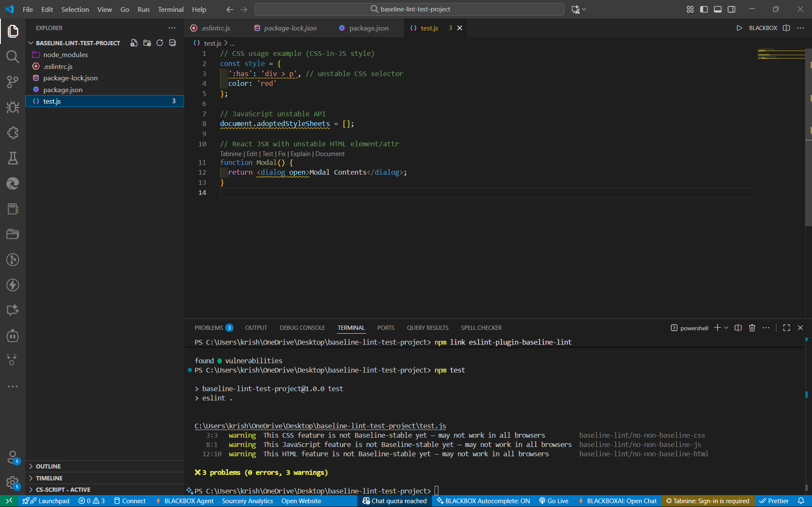This screenshot has width=812, height=507.
Task: Open the Search view in activity bar
Action: 13,57
